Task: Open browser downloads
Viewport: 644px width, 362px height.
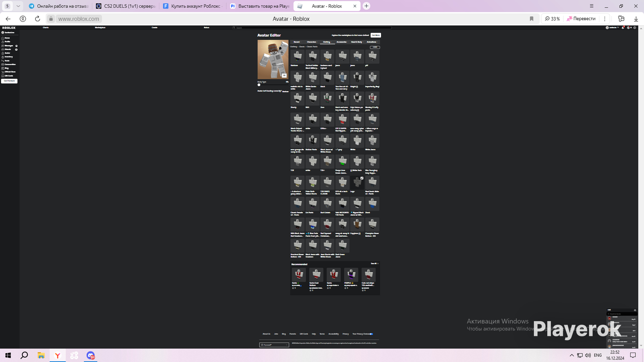Action: pyautogui.click(x=636, y=19)
